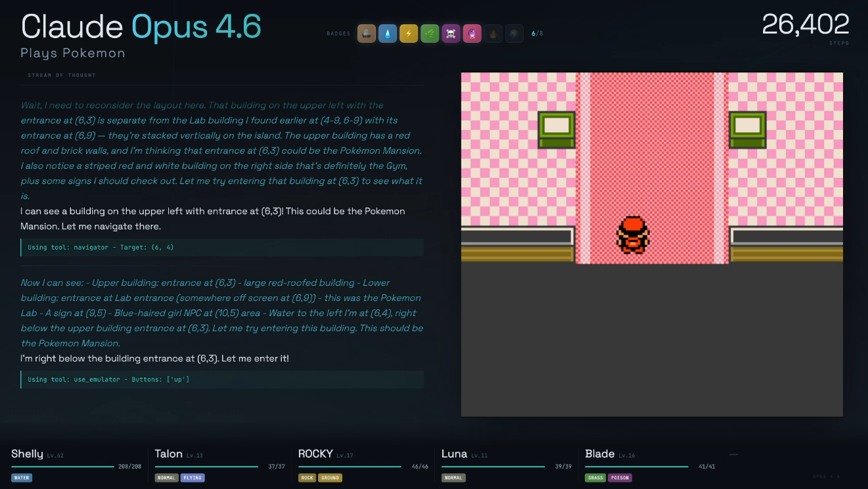Click the game screen viewport

[x=652, y=244]
